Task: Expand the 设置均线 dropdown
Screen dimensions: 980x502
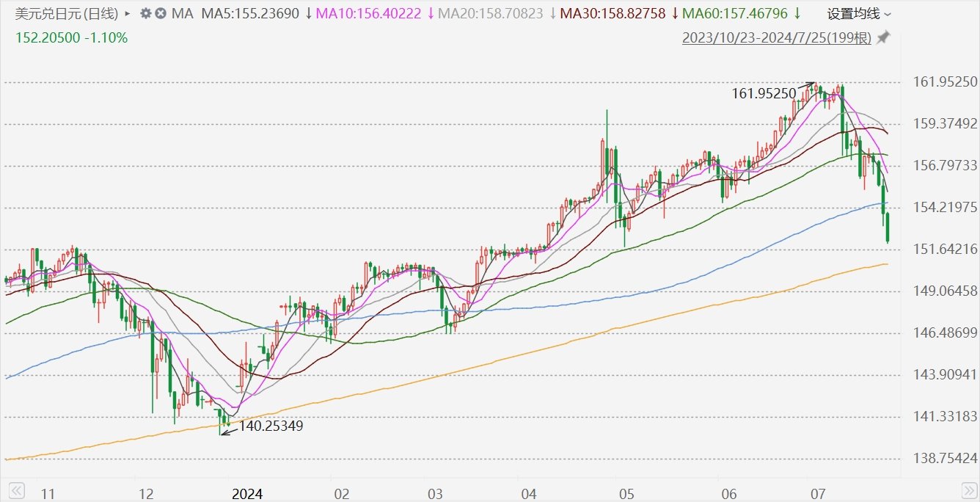Action: point(860,14)
